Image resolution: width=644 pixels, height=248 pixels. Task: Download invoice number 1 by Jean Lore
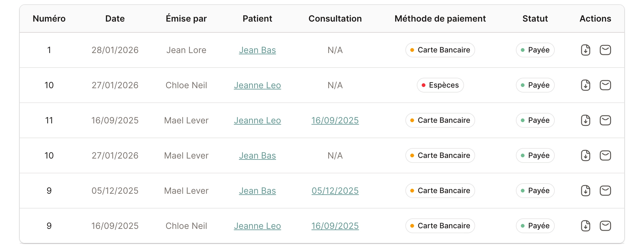tap(585, 50)
